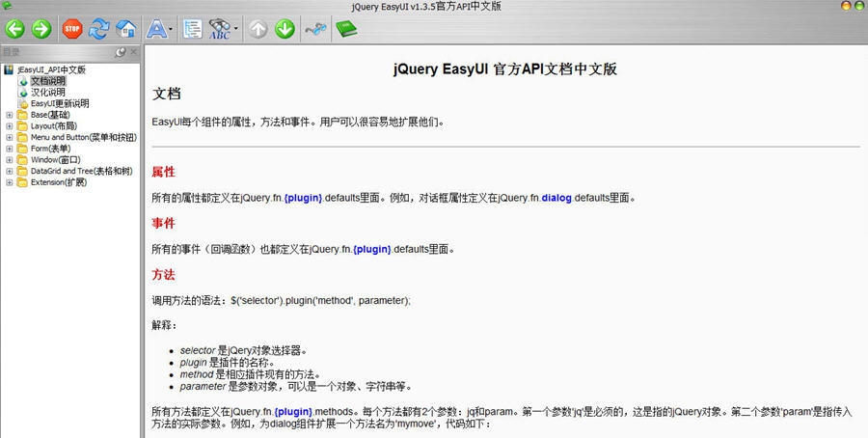The width and height of the screenshot is (868, 438).
Task: Expand the Menu and Button folder
Action: coord(9,137)
